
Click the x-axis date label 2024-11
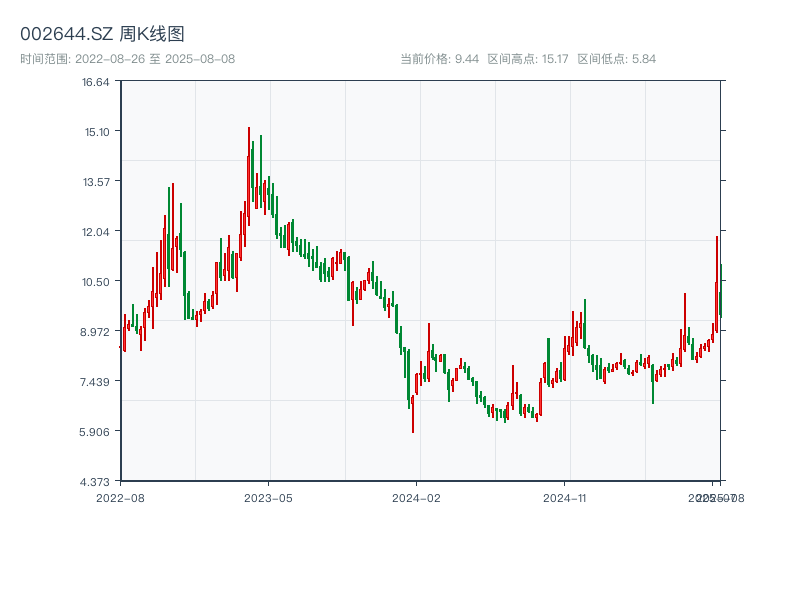(x=564, y=498)
